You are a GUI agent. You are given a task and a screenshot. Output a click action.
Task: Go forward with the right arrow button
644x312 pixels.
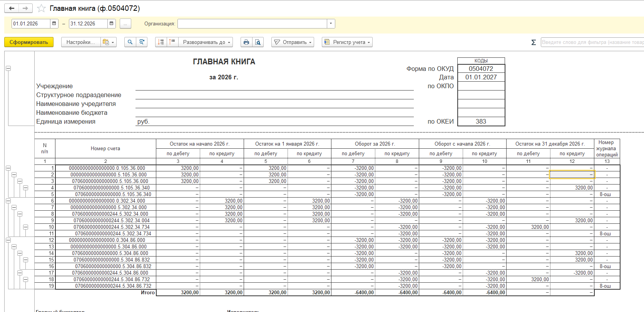pos(25,8)
